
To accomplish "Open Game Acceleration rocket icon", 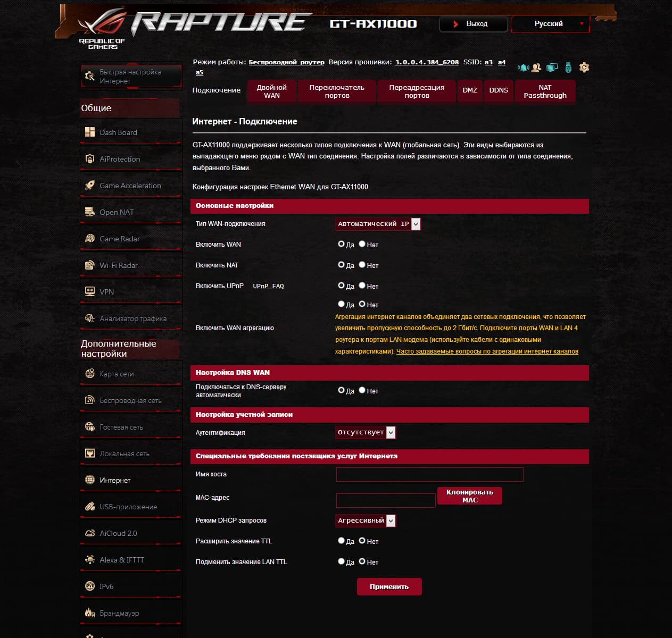I will (x=89, y=185).
